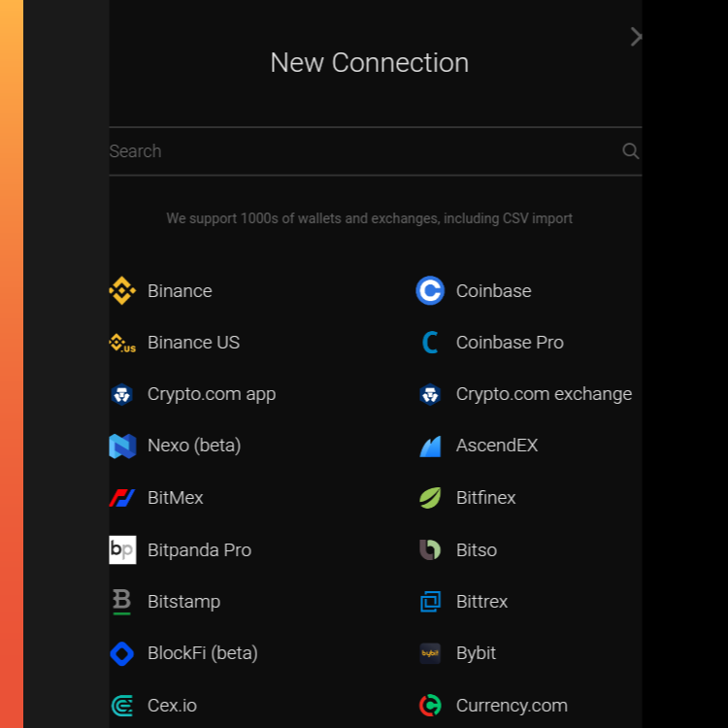The width and height of the screenshot is (728, 728).
Task: Click the 'We support 1000s of wallets' text
Action: [370, 218]
